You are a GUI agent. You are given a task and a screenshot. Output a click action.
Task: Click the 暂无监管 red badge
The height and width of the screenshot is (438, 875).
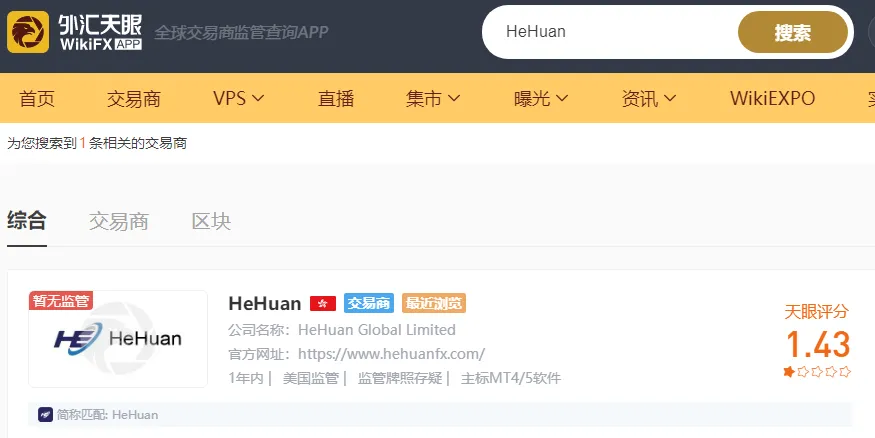(x=61, y=301)
